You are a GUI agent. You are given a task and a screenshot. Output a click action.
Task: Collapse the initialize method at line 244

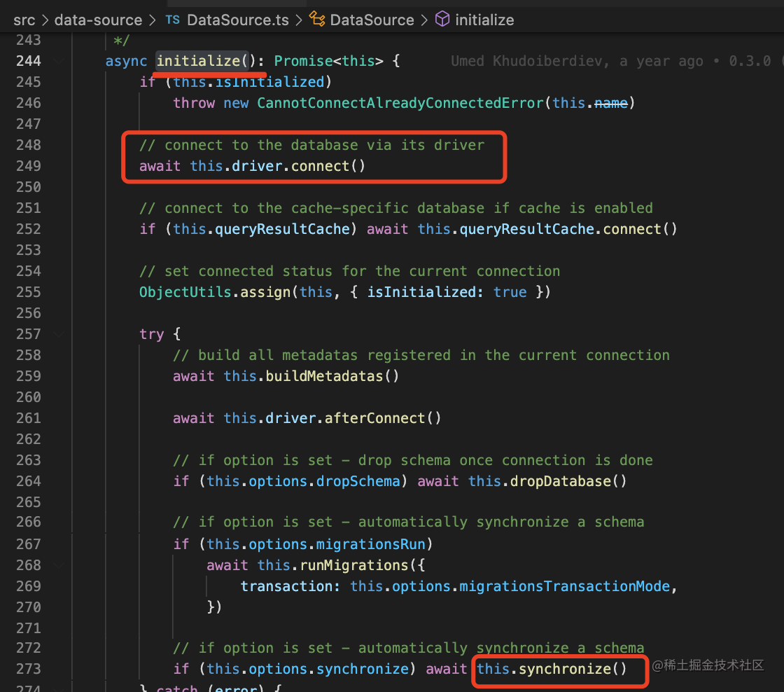[x=59, y=62]
